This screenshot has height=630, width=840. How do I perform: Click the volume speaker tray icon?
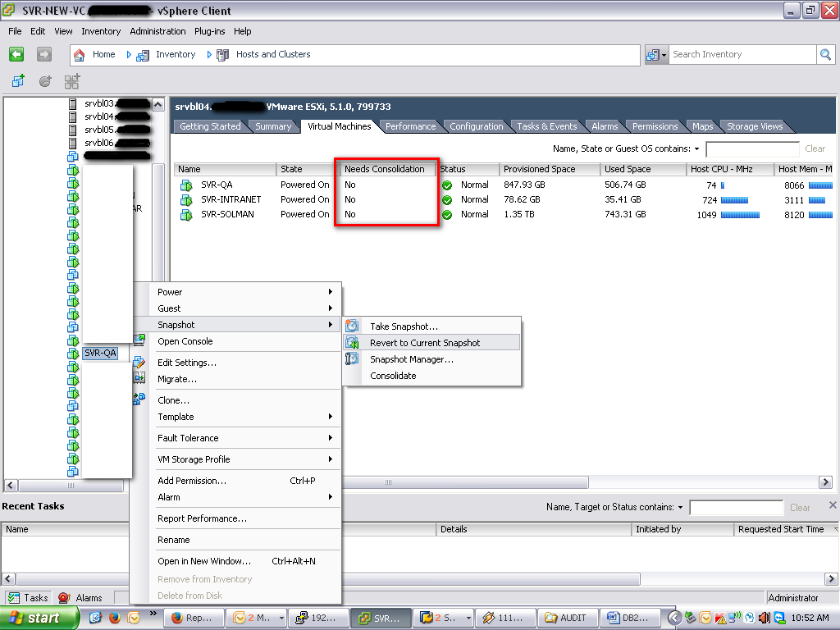point(765,618)
